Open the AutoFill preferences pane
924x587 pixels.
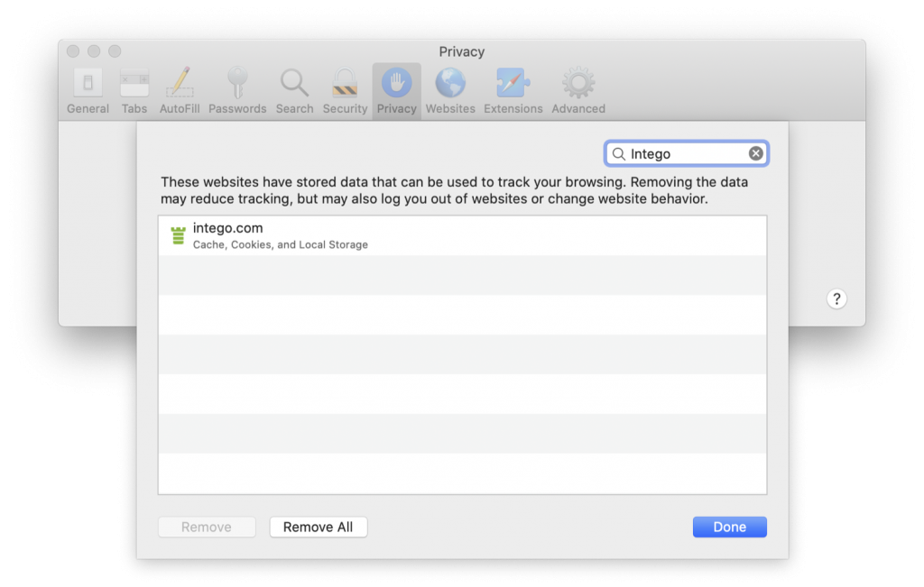click(180, 88)
